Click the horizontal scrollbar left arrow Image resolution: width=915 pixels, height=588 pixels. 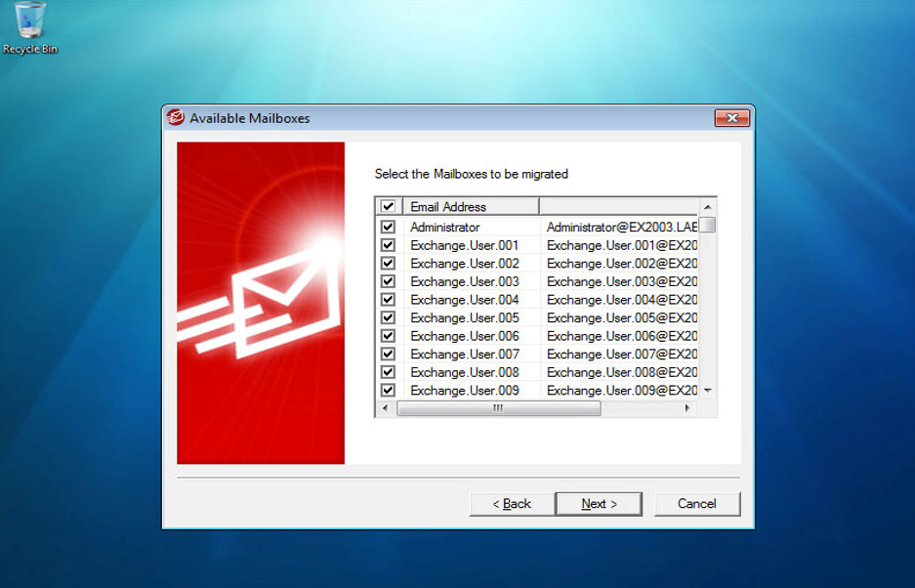[385, 408]
